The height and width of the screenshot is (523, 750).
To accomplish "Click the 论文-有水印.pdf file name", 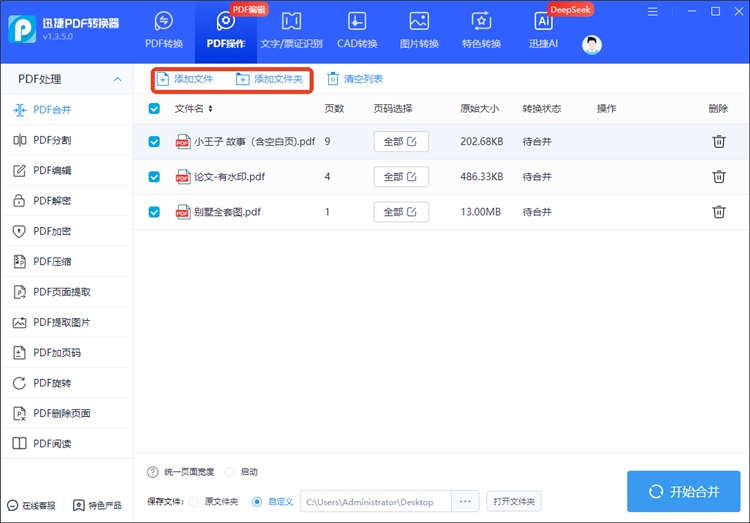I will [229, 177].
